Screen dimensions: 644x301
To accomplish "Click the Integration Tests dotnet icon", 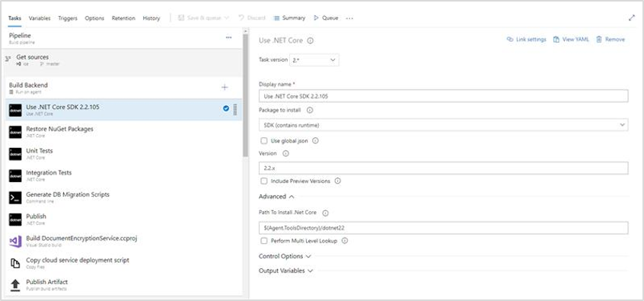I will pyautogui.click(x=15, y=175).
